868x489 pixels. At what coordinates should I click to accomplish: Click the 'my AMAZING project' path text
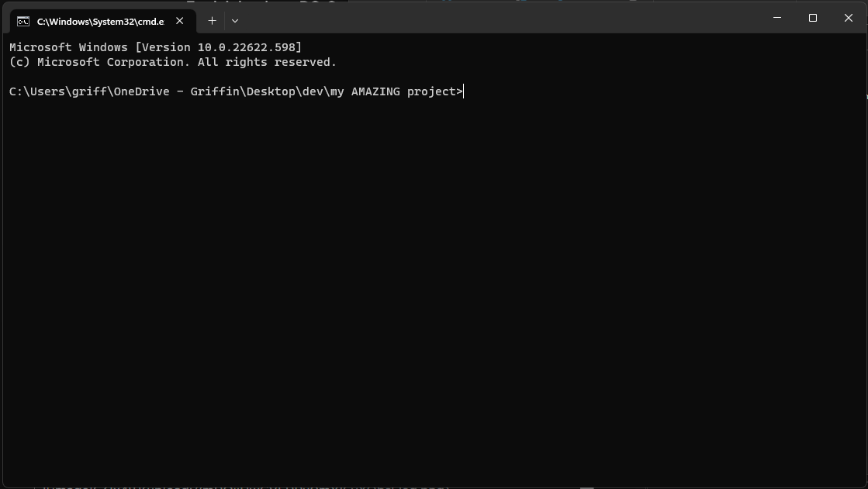click(x=394, y=91)
